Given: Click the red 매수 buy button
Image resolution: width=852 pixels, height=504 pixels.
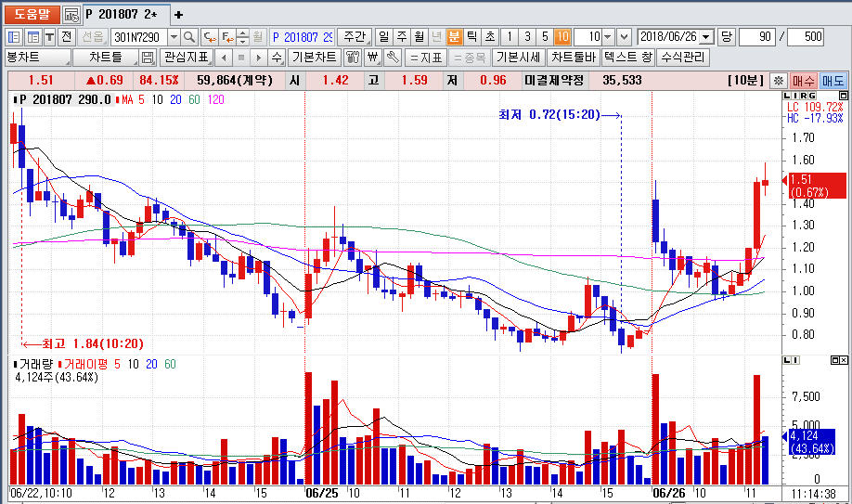Looking at the screenshot, I should click(804, 81).
